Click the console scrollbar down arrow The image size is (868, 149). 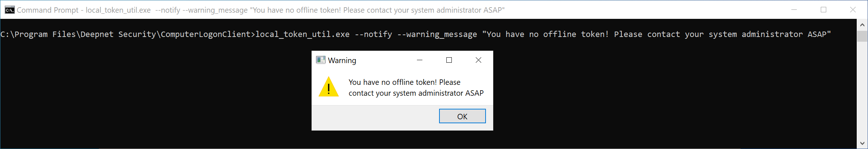tap(863, 144)
